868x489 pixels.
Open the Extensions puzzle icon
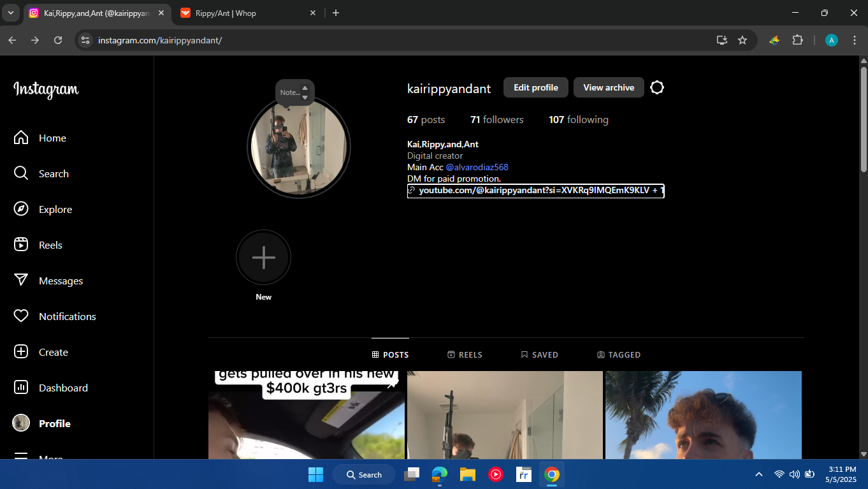coord(797,40)
